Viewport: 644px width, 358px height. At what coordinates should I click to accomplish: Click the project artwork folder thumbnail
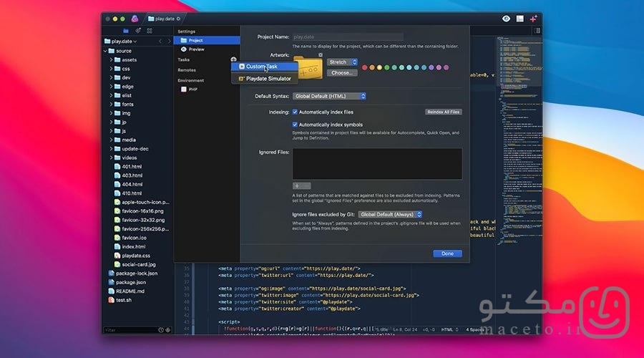coord(308,67)
